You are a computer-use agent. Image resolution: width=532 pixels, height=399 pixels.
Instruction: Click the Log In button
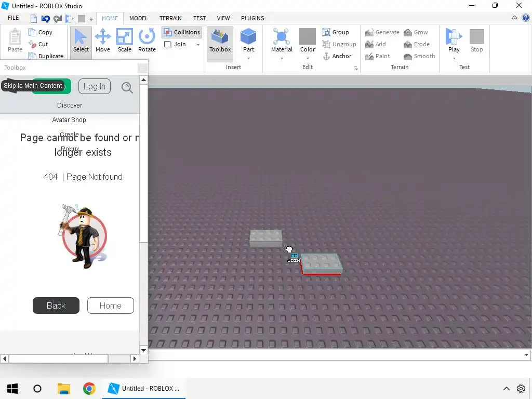coord(95,87)
